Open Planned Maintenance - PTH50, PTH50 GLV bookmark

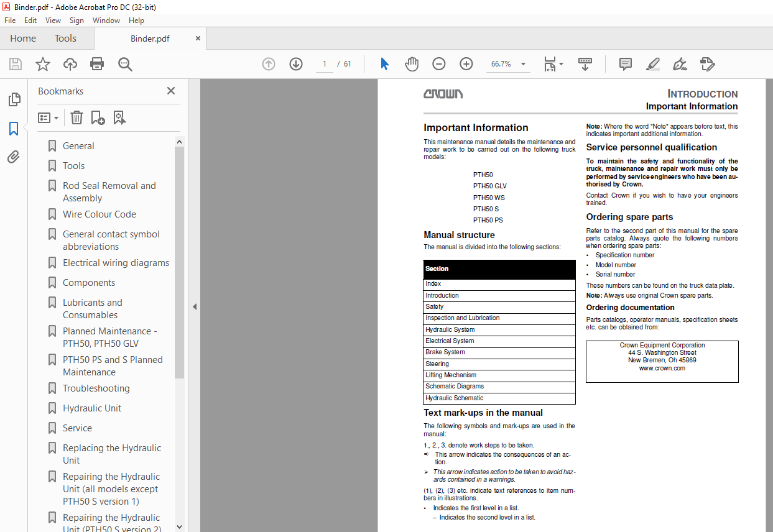(x=110, y=337)
